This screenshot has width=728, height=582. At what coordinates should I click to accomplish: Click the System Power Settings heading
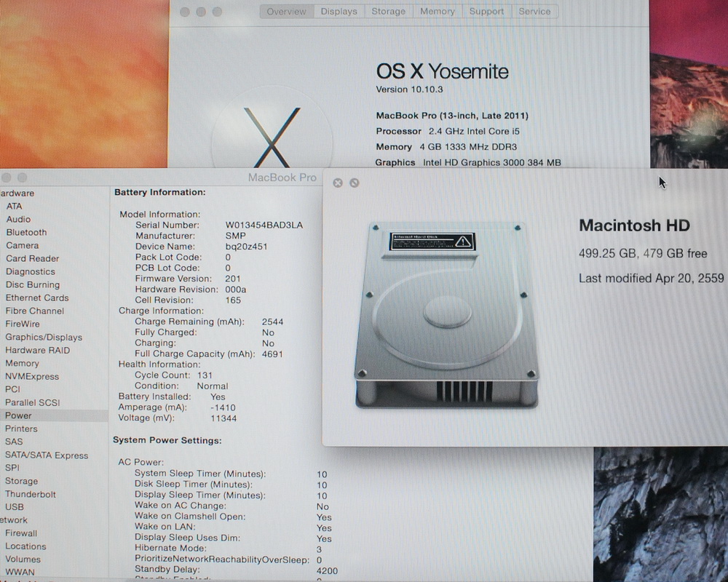tap(167, 440)
